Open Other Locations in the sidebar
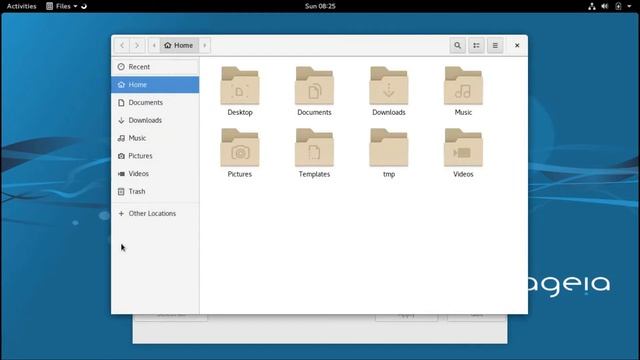 [x=155, y=213]
